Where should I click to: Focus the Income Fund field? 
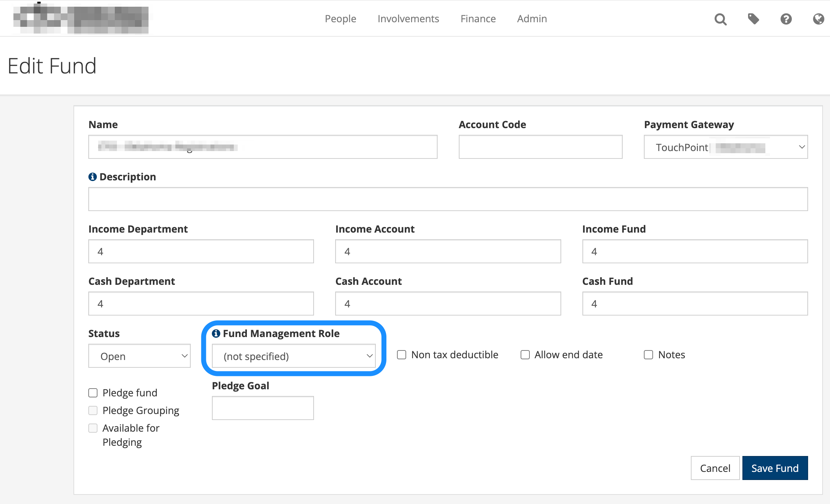pos(695,251)
